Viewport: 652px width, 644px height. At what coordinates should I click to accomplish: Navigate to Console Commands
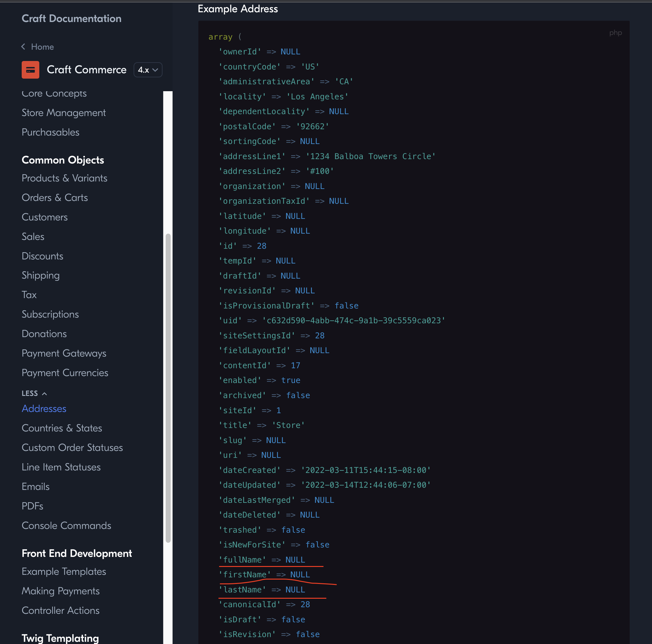[66, 526]
